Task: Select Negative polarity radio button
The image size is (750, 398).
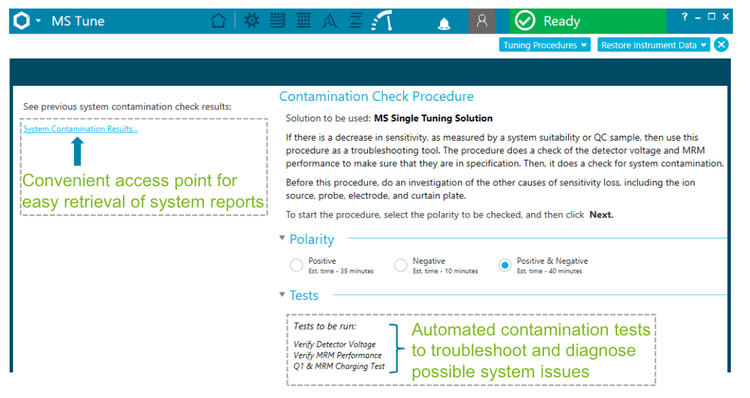Action: pyautogui.click(x=400, y=265)
